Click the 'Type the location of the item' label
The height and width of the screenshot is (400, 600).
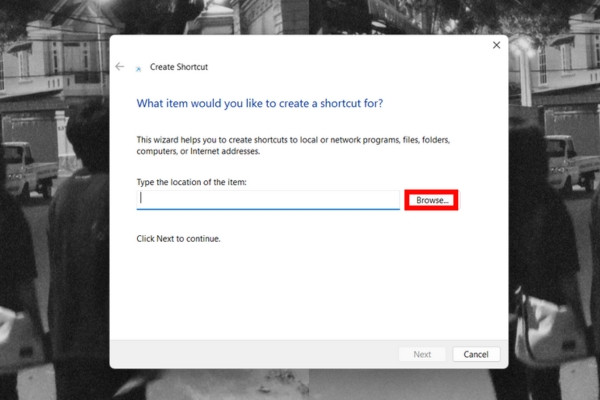[191, 182]
